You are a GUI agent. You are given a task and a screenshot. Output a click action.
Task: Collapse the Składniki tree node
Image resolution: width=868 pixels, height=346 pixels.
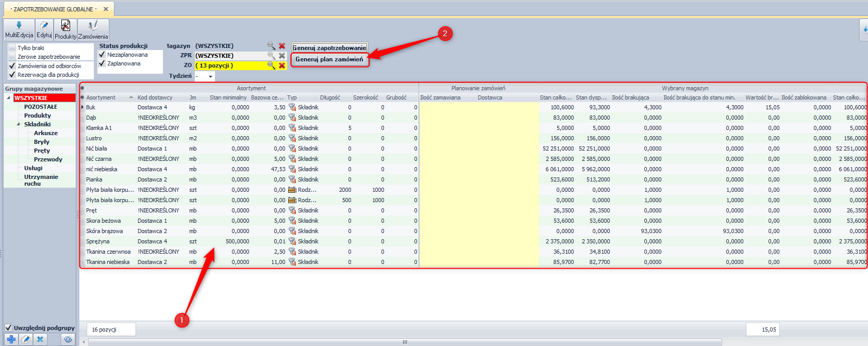19,124
